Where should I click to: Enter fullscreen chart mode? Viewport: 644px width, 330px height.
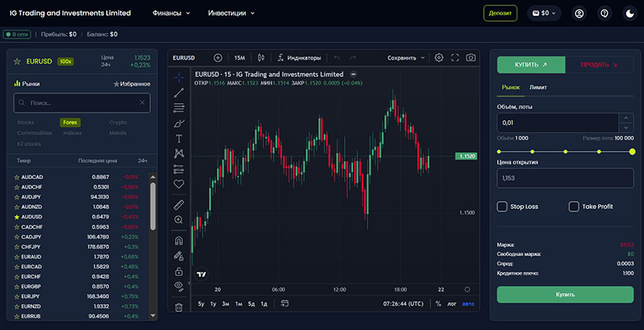point(455,58)
